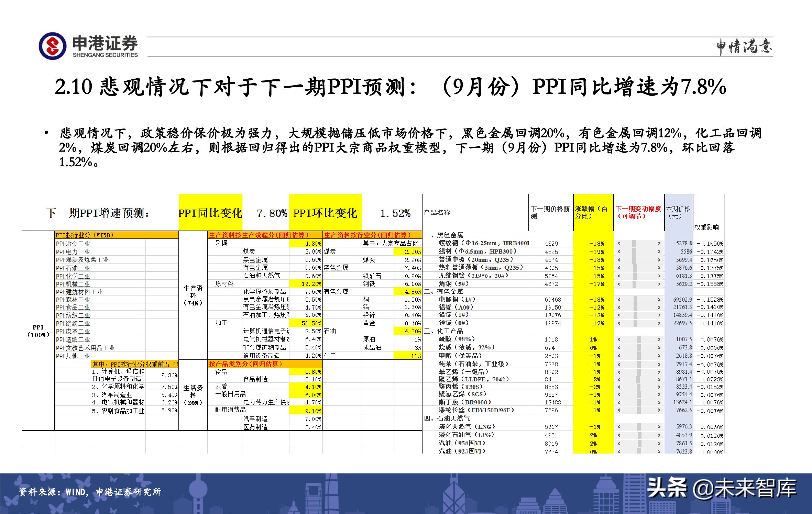Click left arrow of 线材 row scrollbar
This screenshot has height=514, width=812.
click(x=619, y=252)
